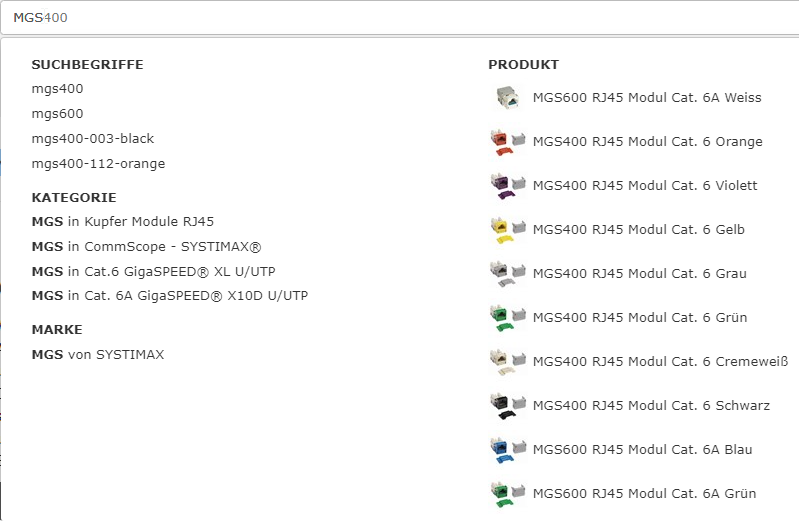The width and height of the screenshot is (799, 521).
Task: Click the white MGS600 module thumbnail
Action: 508,98
